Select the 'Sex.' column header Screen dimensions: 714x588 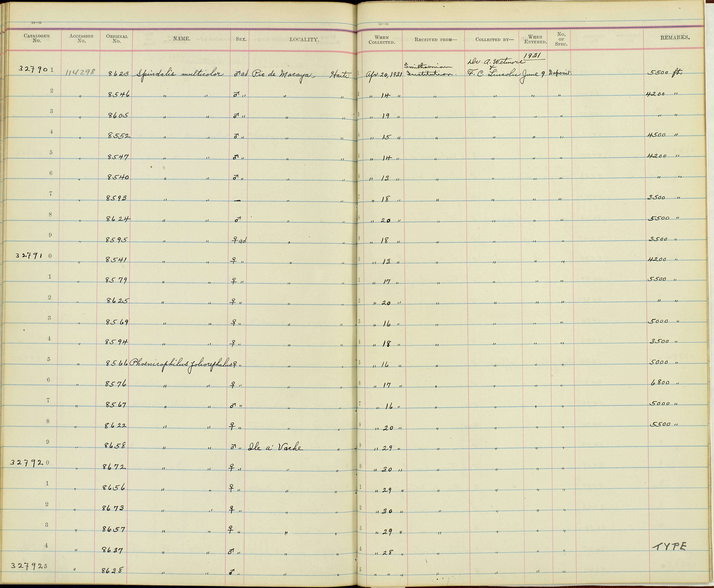point(241,39)
